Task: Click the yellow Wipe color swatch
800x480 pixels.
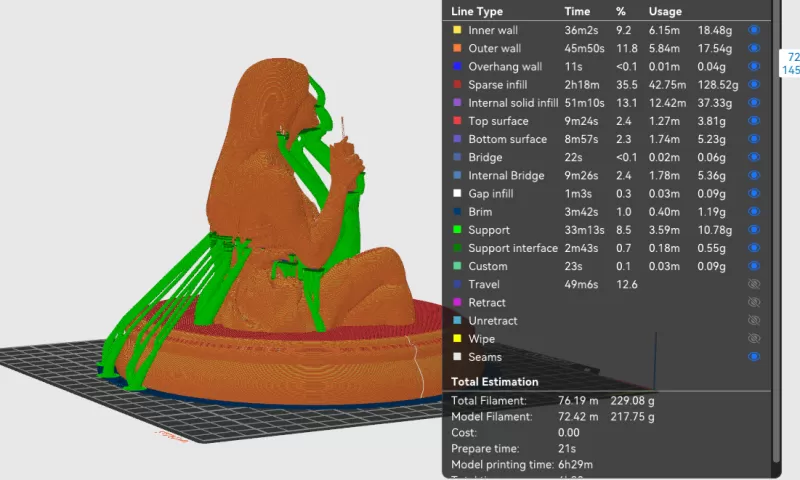Action: (457, 338)
